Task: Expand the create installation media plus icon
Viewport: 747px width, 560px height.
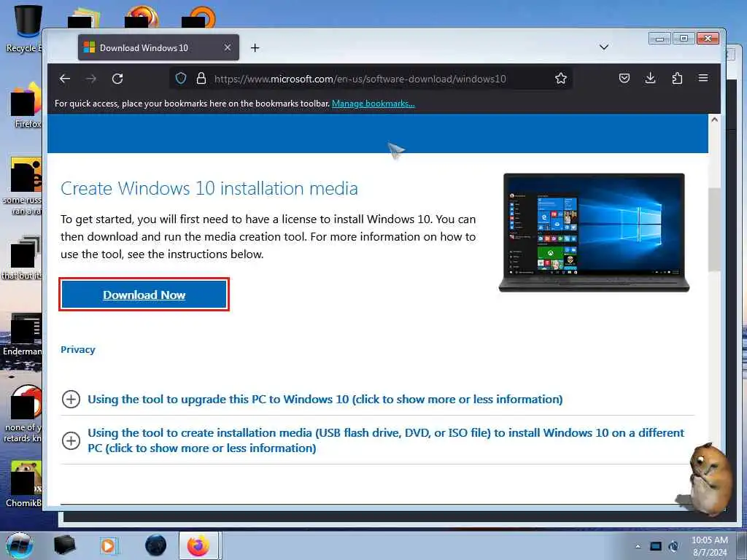Action: 71,440
